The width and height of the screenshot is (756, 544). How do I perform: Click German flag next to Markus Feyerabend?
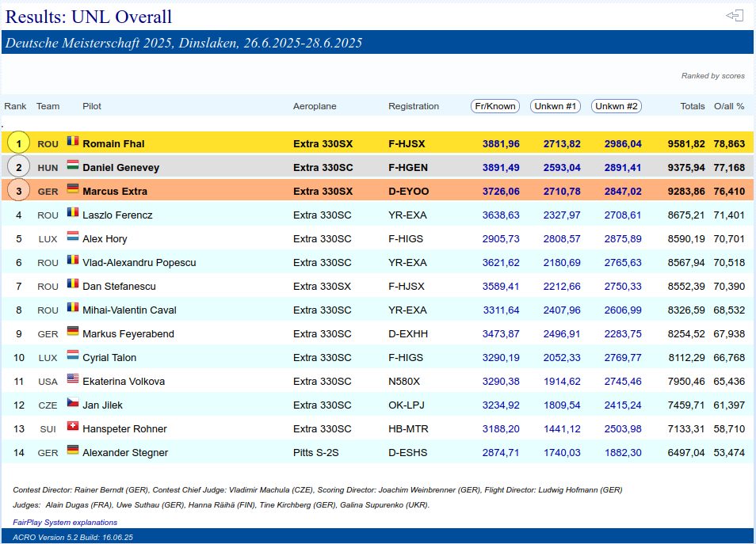(x=73, y=331)
